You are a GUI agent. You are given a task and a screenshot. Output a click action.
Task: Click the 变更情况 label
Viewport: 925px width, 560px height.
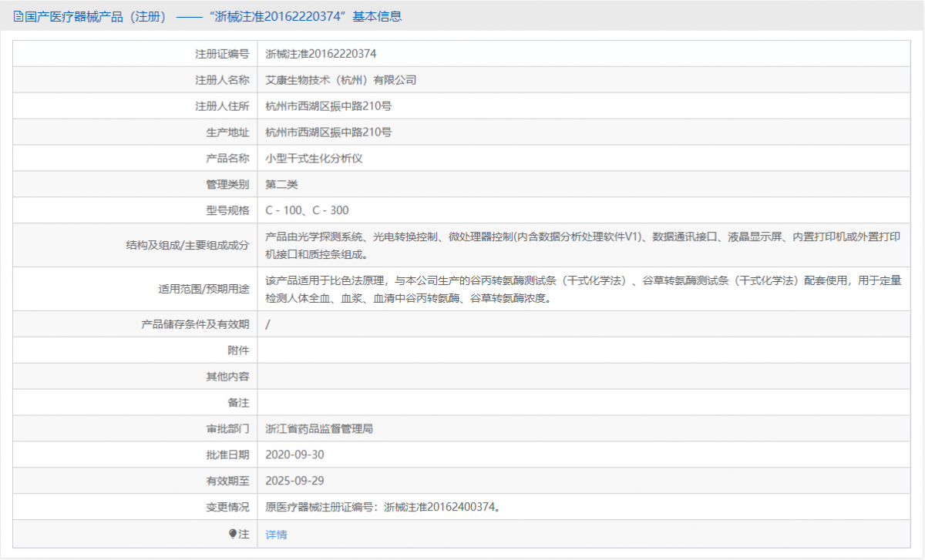click(x=227, y=508)
